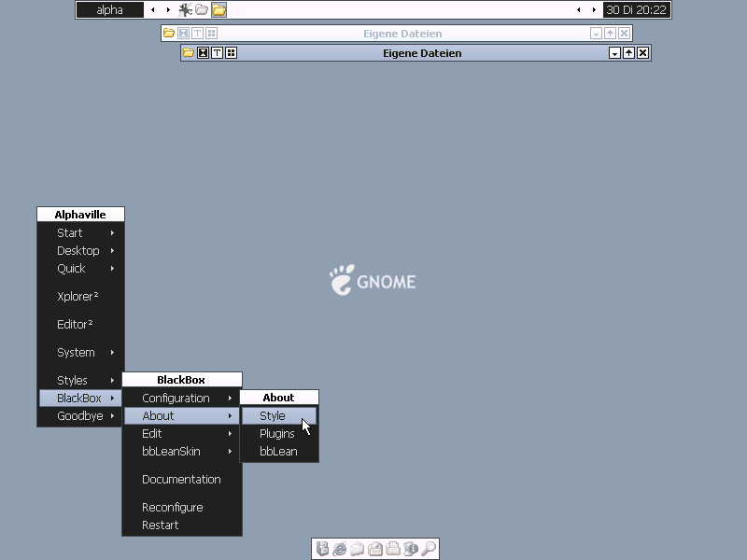
Task: Click the gray open-folder icon in the top toolbar
Action: 202,9
